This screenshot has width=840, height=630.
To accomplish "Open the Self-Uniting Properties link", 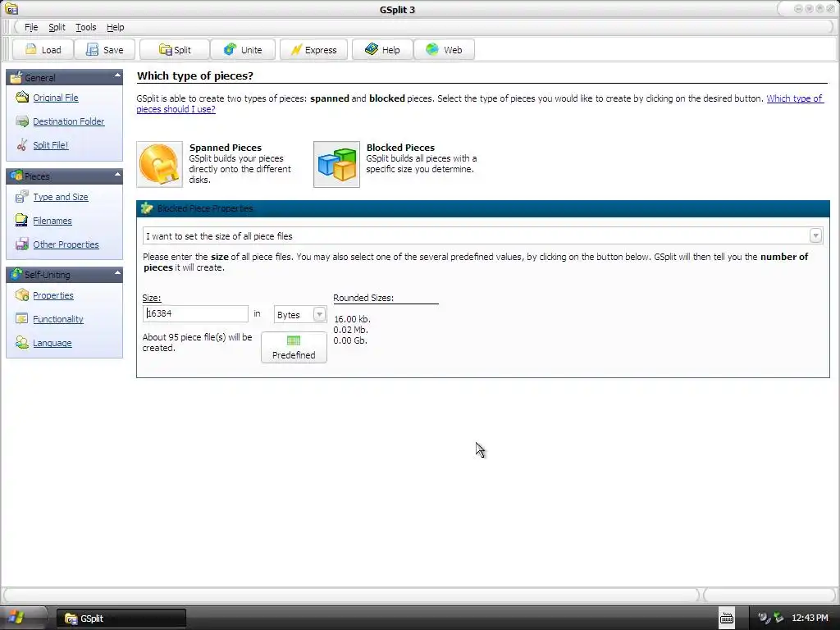I will [53, 295].
